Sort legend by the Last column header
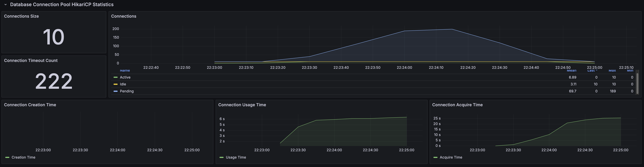Screen dimensions: 644x167 [592, 71]
